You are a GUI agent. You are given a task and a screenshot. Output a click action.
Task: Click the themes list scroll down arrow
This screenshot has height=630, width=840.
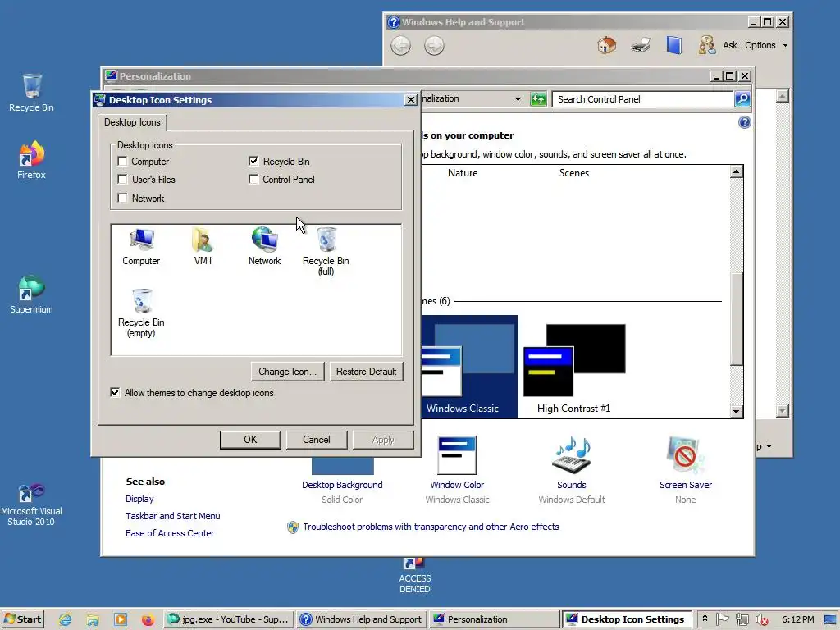(737, 412)
